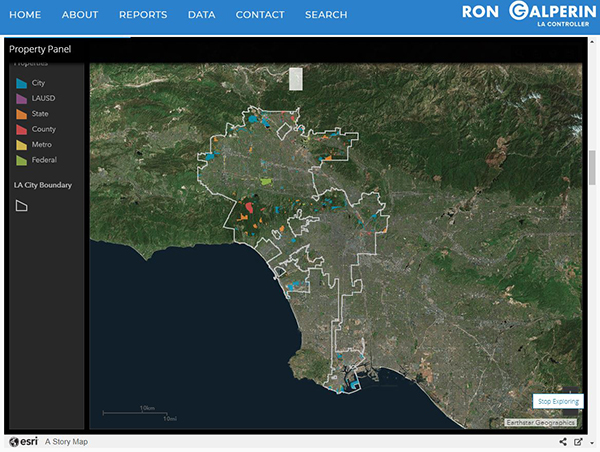Open the HOME menu item
This screenshot has width=600, height=452.
(25, 15)
